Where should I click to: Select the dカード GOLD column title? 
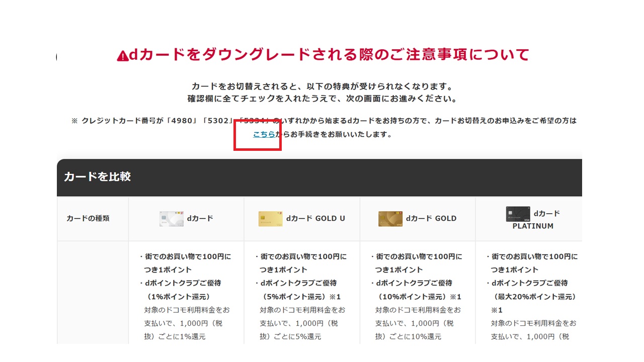click(431, 218)
